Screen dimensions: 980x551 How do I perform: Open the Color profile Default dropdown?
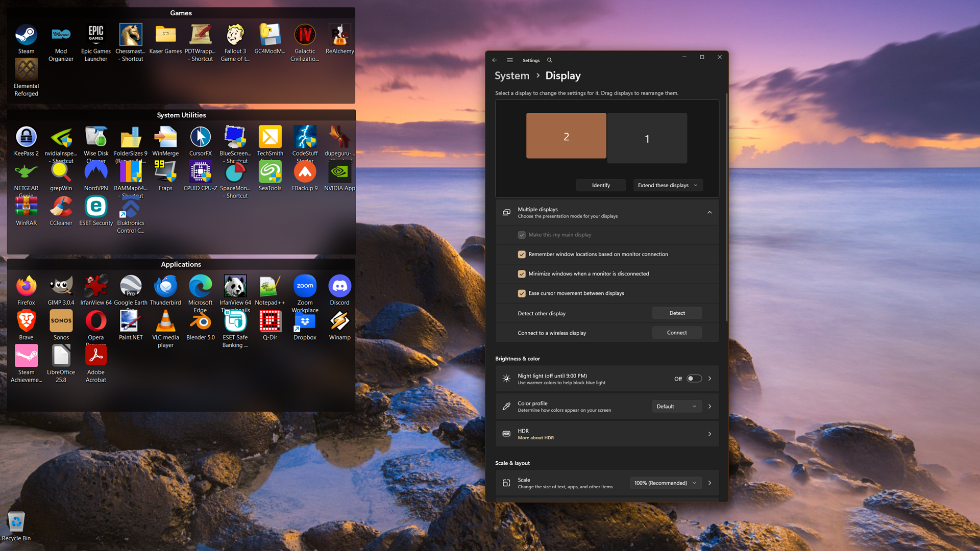tap(676, 407)
